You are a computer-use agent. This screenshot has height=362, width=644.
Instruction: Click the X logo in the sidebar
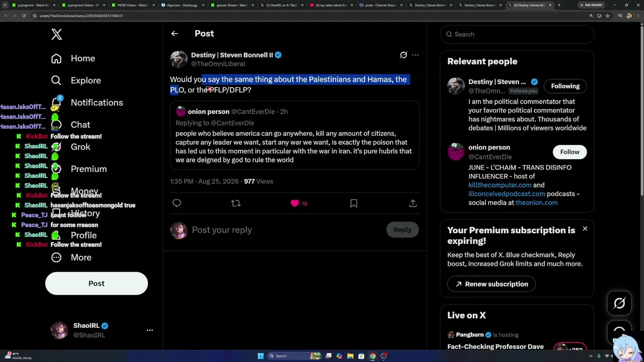tap(56, 34)
